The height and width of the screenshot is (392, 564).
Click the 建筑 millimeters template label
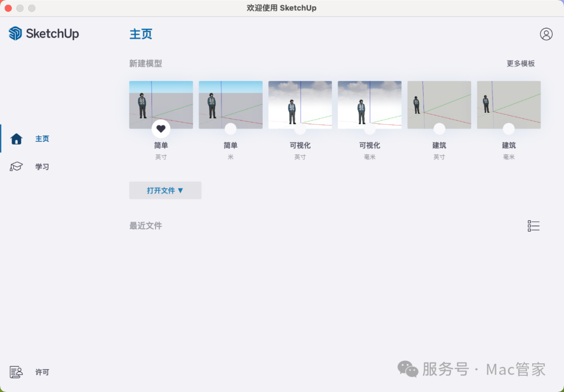click(x=509, y=145)
